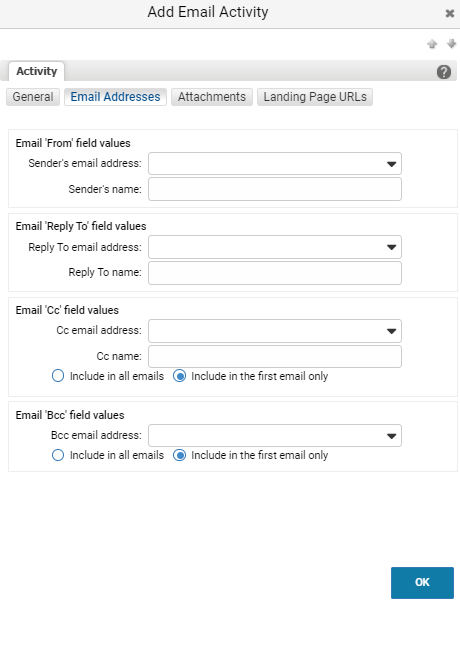This screenshot has width=460, height=647.
Task: Switch to the General tab
Action: [33, 97]
